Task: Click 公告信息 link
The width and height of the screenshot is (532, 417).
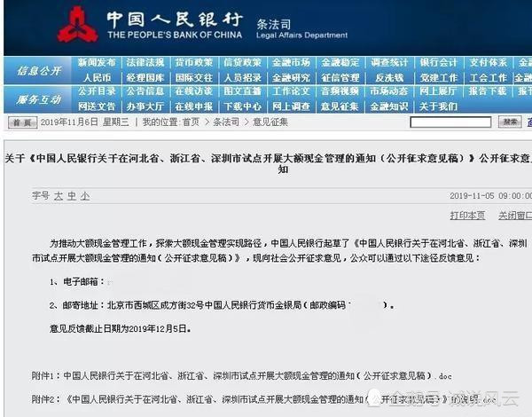Action: pos(145,91)
